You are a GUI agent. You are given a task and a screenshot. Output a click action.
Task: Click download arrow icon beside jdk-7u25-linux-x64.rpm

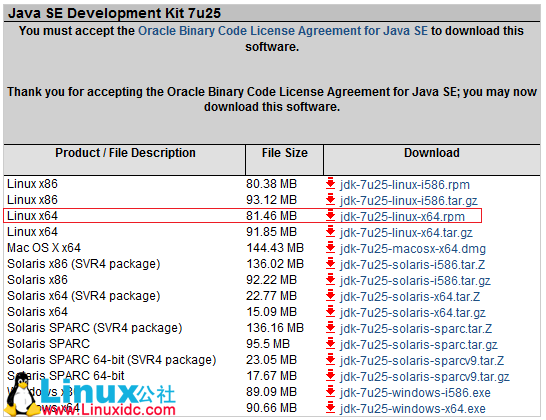pos(330,216)
